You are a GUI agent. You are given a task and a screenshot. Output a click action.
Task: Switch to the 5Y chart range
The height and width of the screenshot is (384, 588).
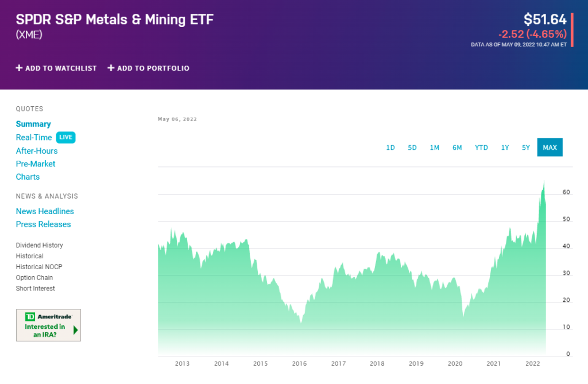coord(525,147)
